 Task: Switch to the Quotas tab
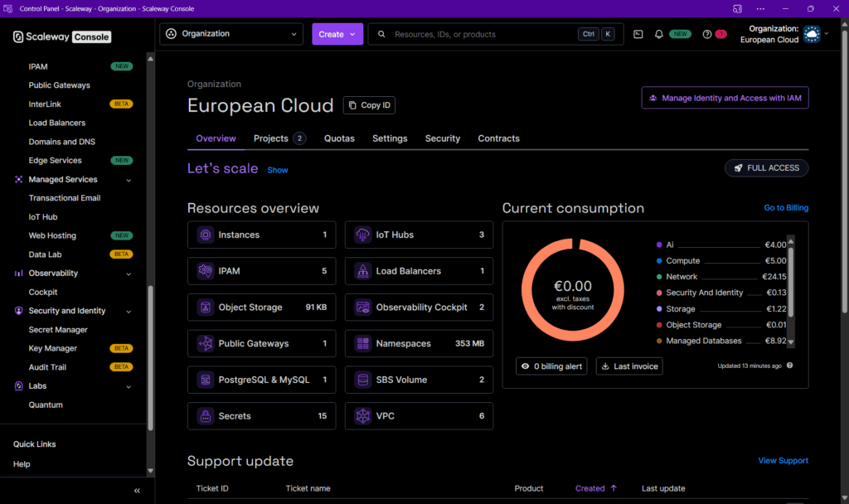tap(339, 138)
